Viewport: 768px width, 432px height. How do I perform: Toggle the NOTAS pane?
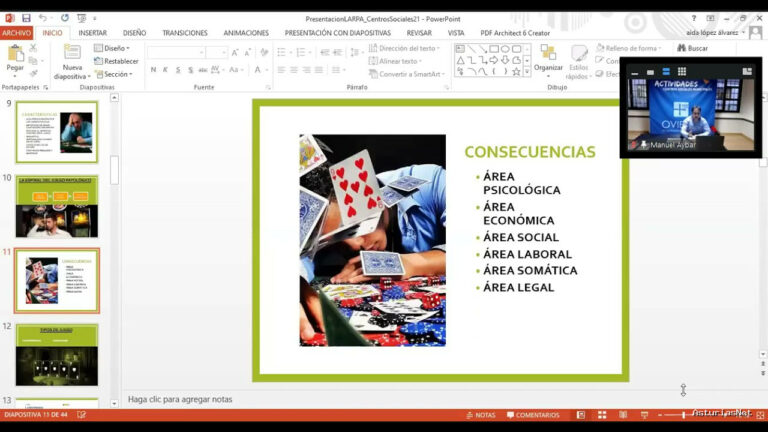click(480, 415)
